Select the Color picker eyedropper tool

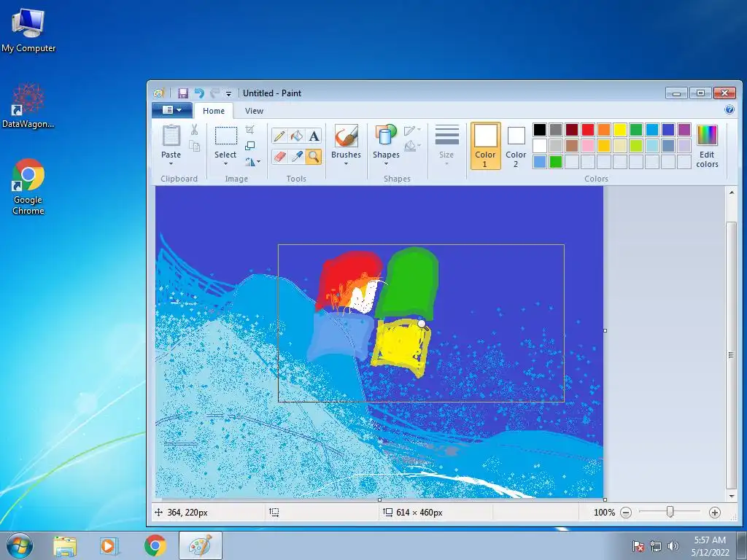(296, 156)
